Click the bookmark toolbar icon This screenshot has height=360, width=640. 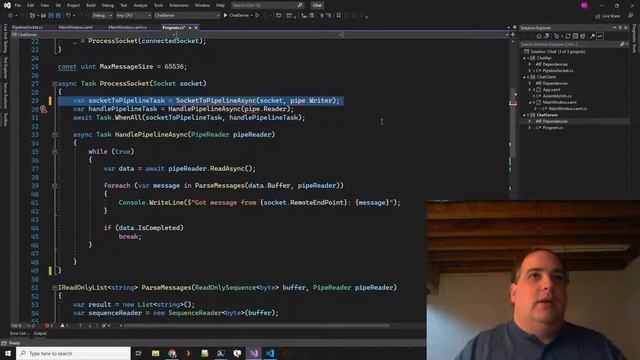pos(339,16)
